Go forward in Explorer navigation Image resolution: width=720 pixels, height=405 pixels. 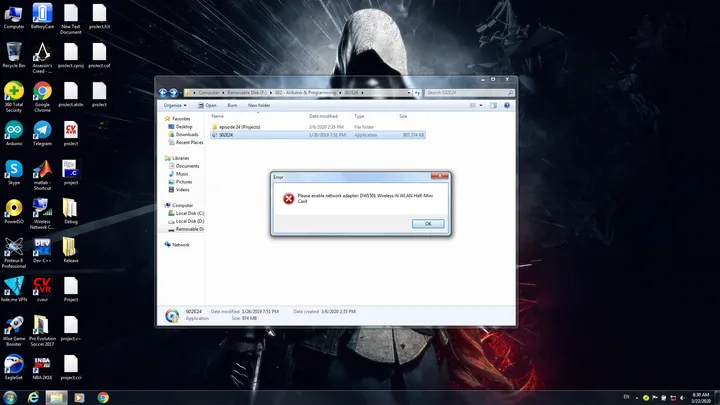[x=174, y=93]
